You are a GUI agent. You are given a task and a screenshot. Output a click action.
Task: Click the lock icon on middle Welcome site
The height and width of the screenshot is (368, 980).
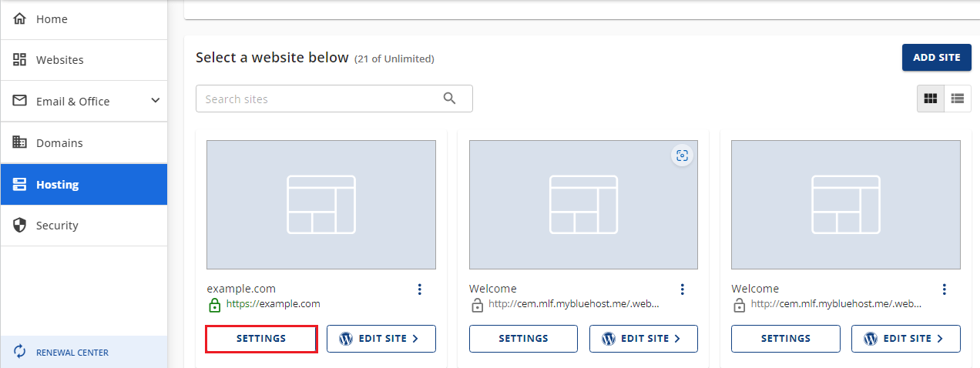point(477,305)
